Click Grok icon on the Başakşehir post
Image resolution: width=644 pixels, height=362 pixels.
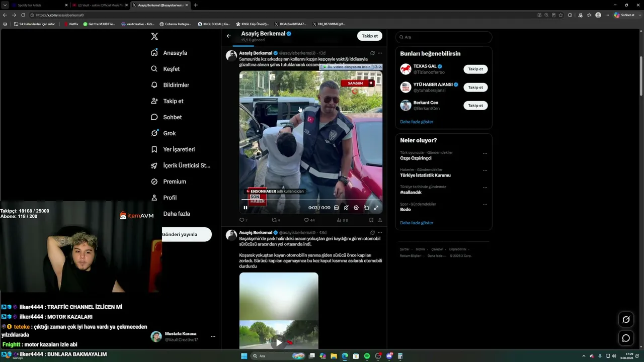(372, 232)
